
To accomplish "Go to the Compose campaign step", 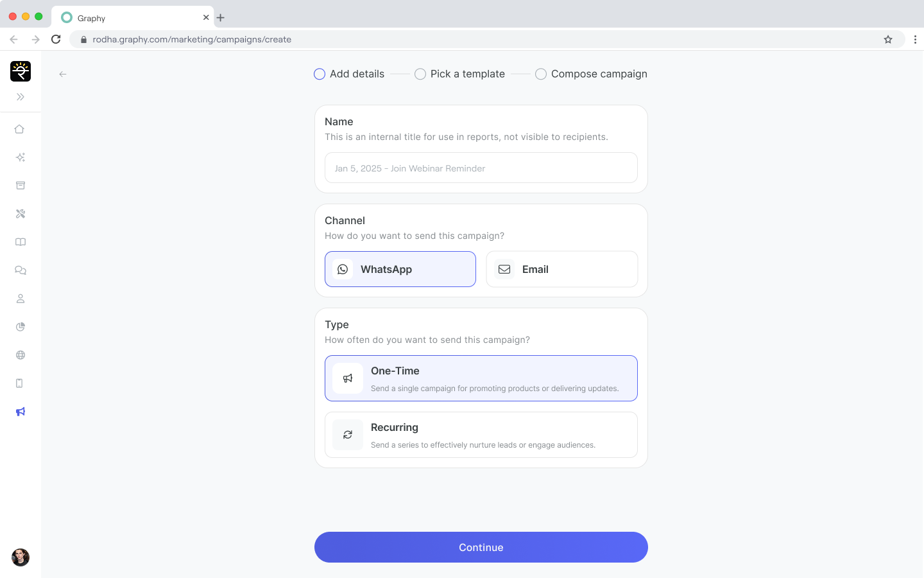I will pos(590,74).
